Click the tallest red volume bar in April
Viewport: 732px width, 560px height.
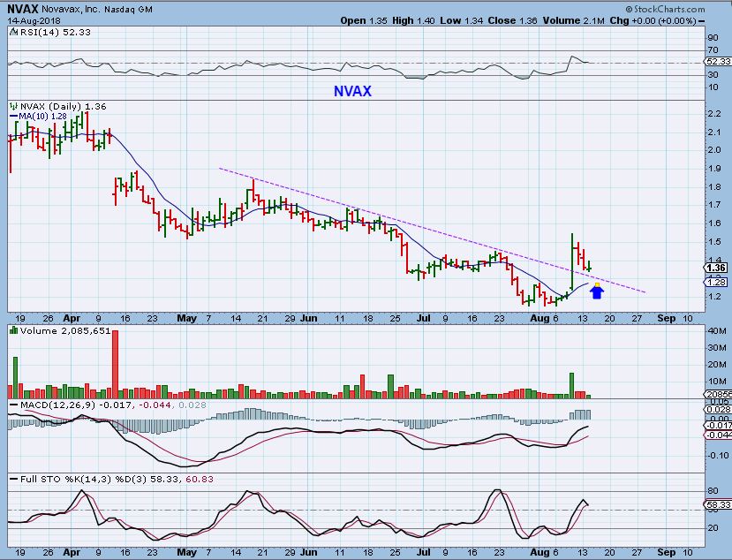(116, 364)
